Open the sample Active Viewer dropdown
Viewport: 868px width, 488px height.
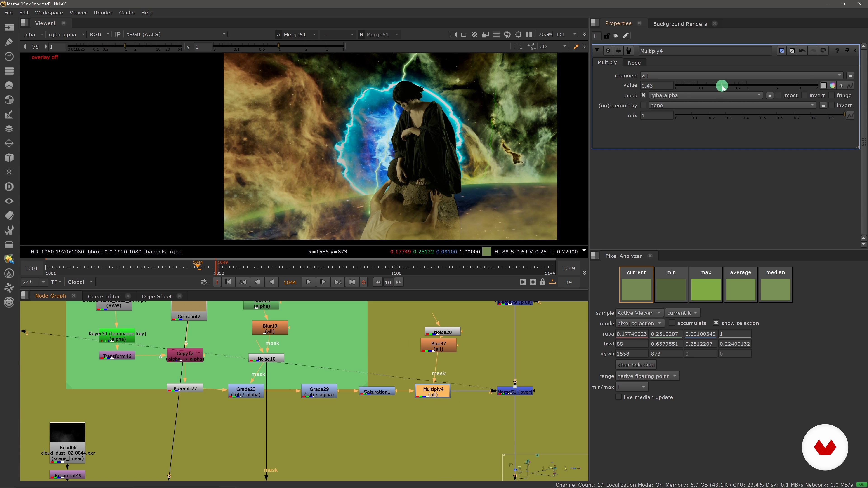tap(639, 313)
